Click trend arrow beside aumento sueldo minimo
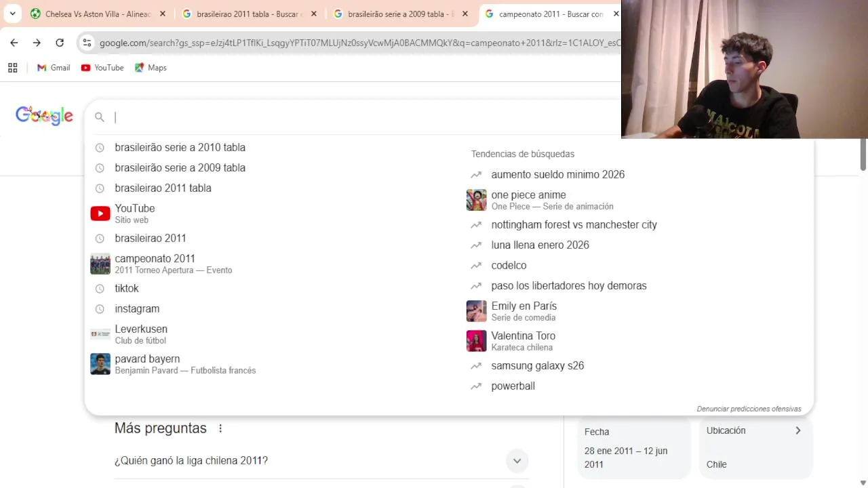The width and height of the screenshot is (868, 488). (x=476, y=175)
